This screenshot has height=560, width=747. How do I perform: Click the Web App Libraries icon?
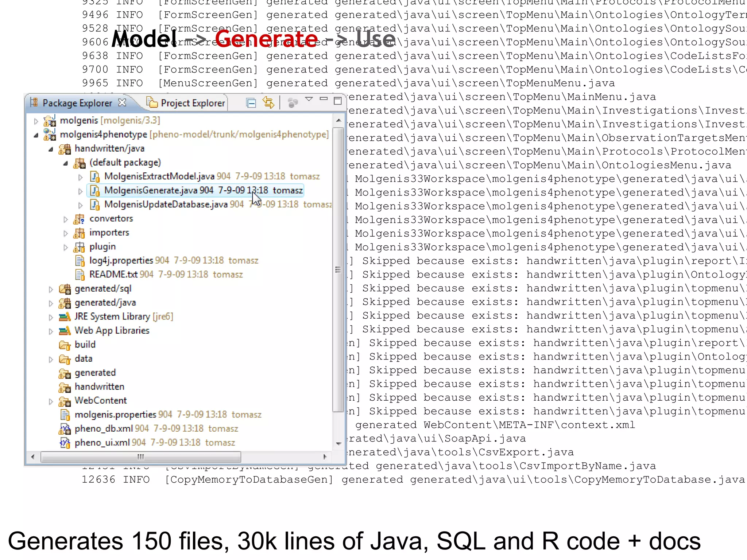(x=65, y=331)
